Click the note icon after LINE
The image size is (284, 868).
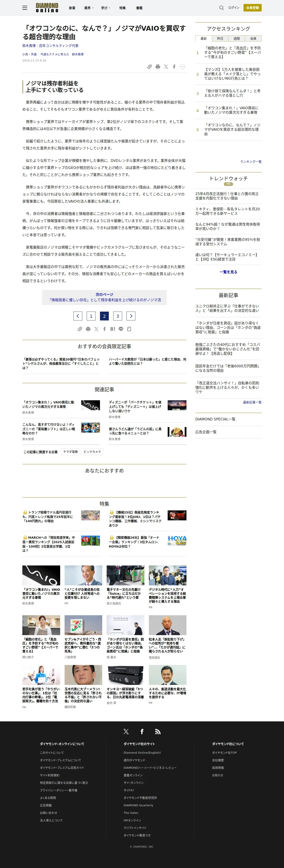[129, 329]
